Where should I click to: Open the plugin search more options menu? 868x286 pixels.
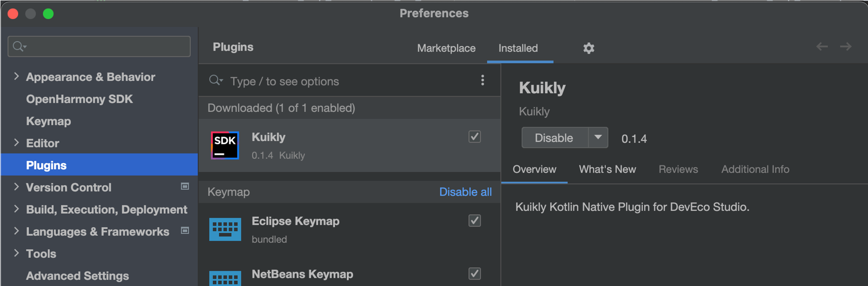tap(482, 80)
